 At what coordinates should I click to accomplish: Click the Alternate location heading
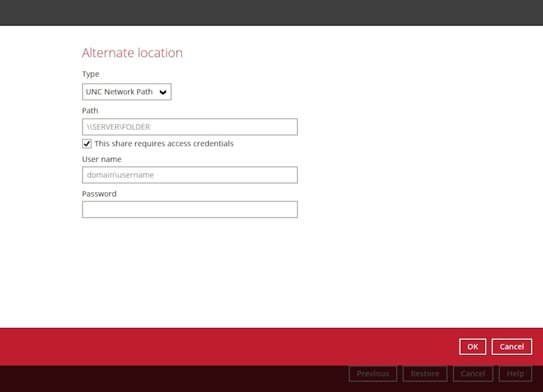coord(132,53)
